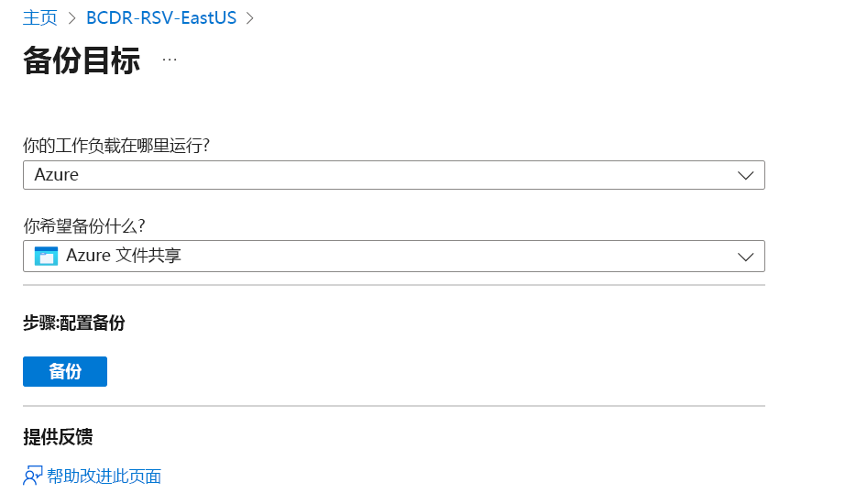Expand the backup type chevron arrow
Image resolution: width=867 pixels, height=504 pixels.
(x=745, y=257)
